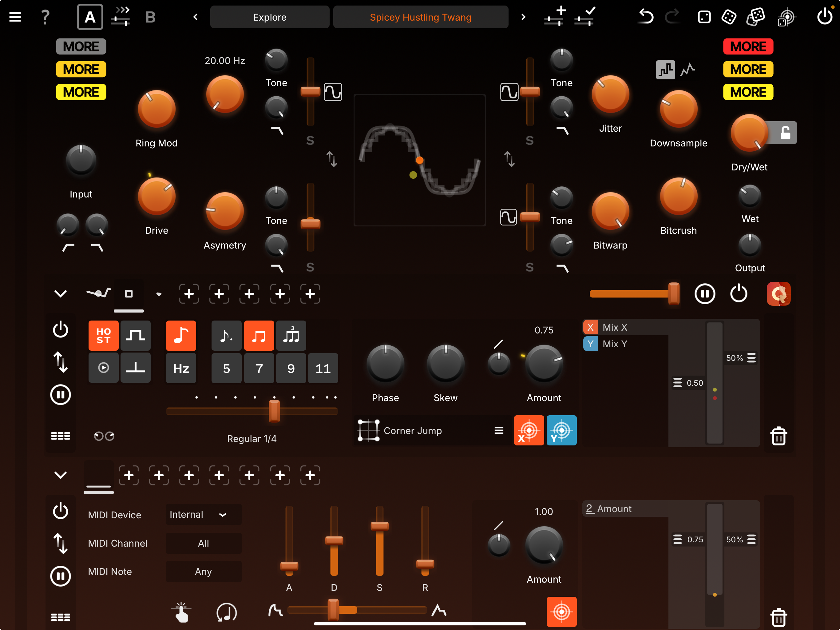Open the MIDI Channel All selector
Screen dimensions: 840x630
[x=204, y=543]
